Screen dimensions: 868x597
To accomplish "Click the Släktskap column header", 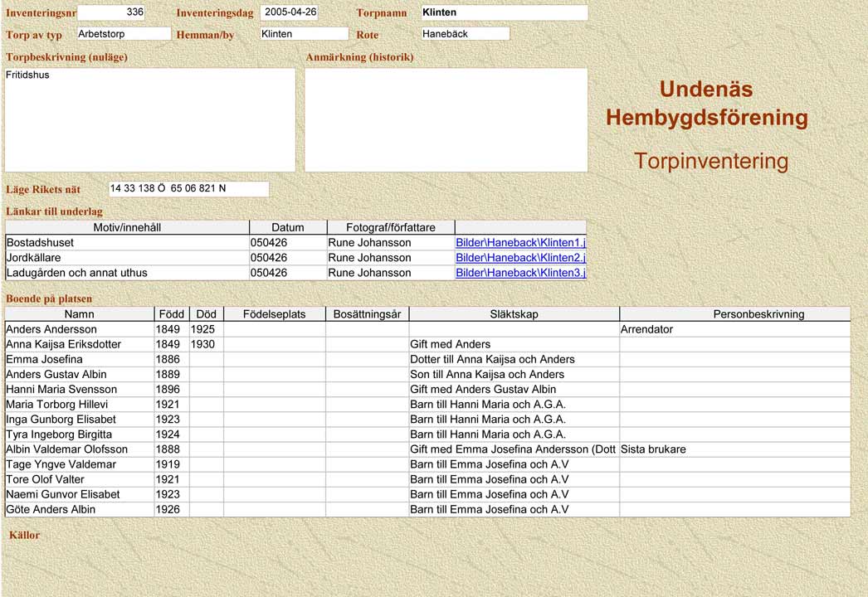I will [514, 314].
